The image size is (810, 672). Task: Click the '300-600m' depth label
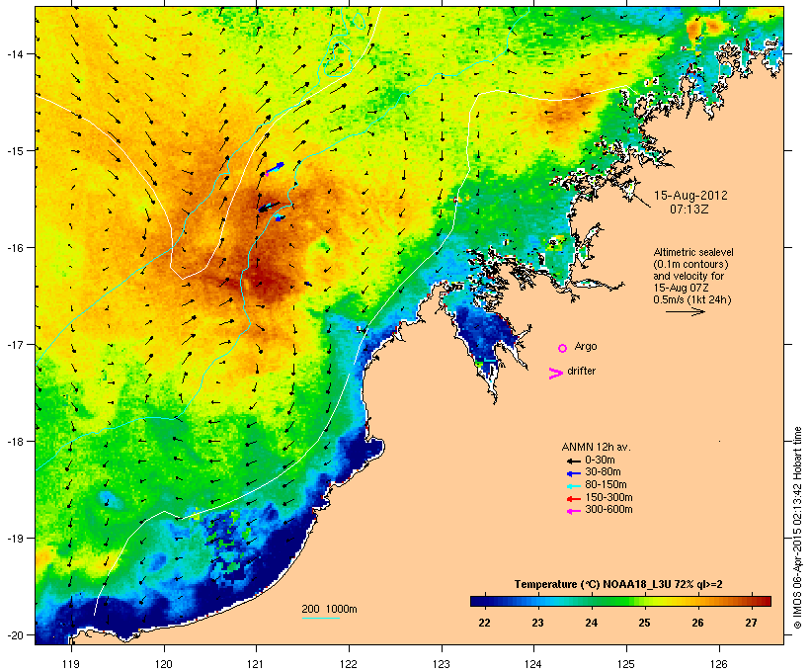click(608, 510)
